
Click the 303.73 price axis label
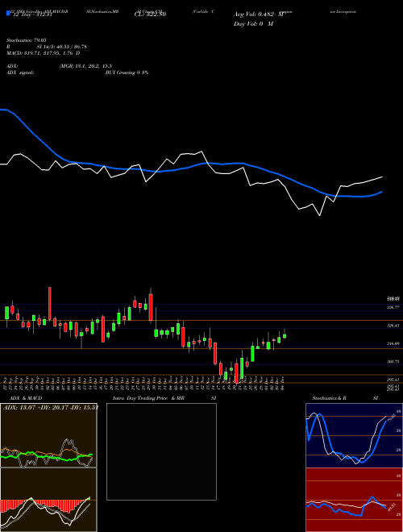tap(393, 362)
